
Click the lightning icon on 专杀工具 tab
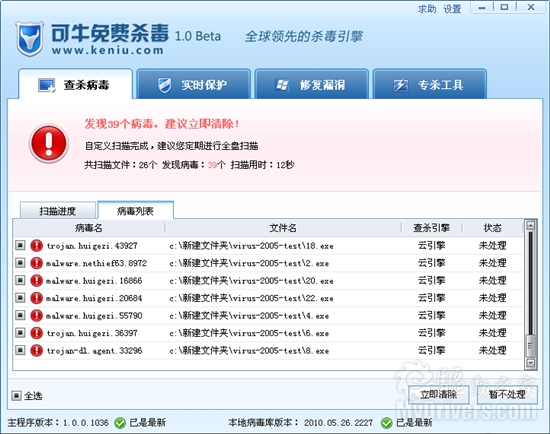coord(401,85)
